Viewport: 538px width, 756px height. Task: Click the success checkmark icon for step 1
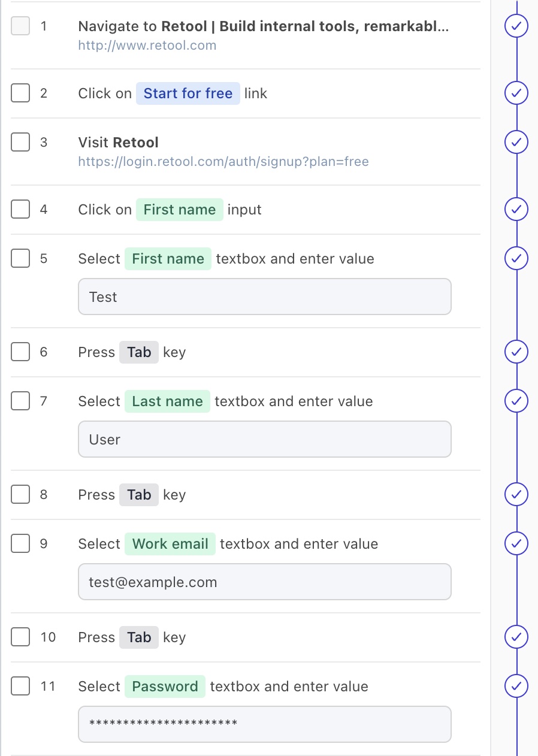click(x=516, y=26)
